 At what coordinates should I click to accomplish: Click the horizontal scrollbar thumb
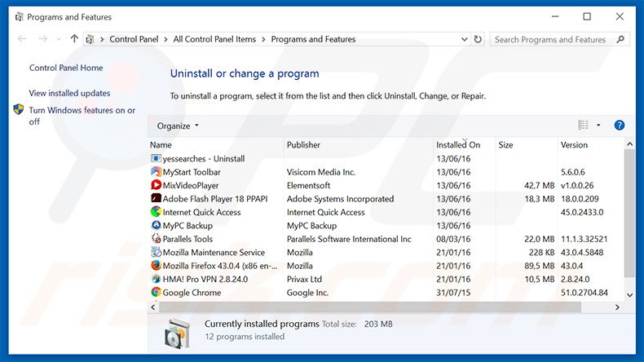369,307
